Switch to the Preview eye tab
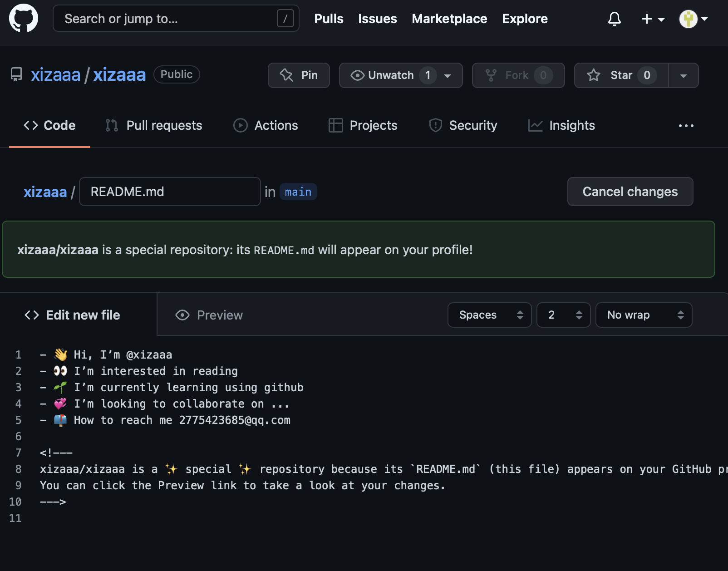 [x=209, y=315]
